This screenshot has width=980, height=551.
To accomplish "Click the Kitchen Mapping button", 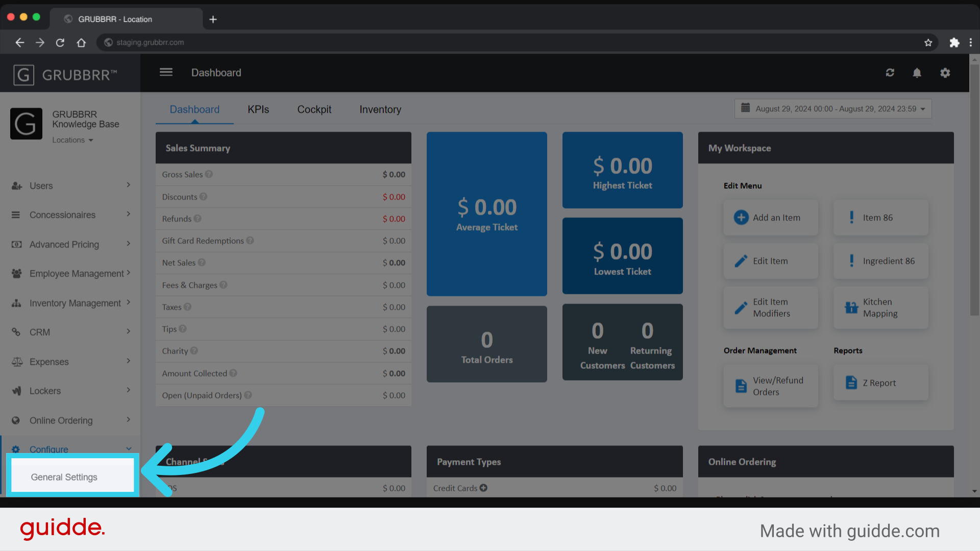I will (881, 308).
